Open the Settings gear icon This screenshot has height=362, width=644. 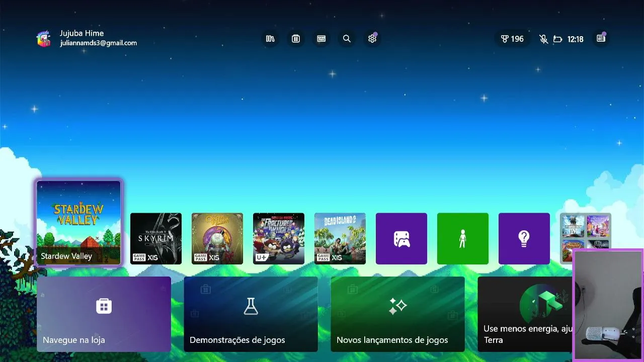pos(372,39)
